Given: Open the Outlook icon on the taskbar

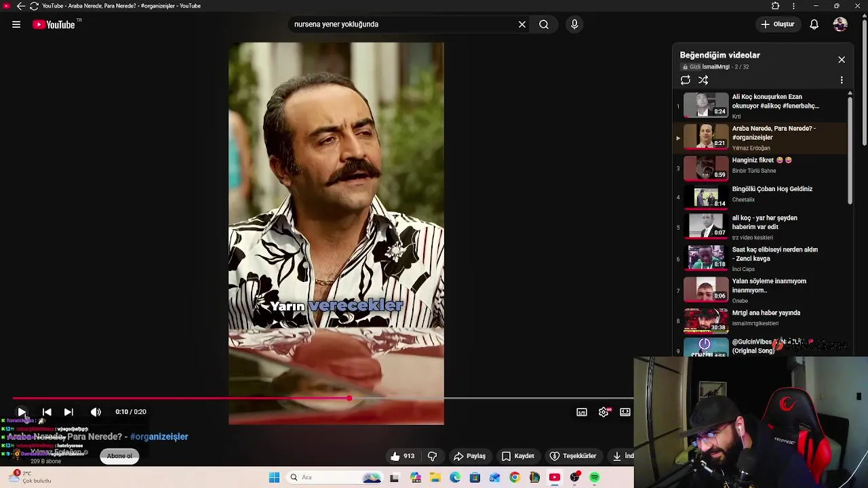Looking at the screenshot, I should click(495, 478).
